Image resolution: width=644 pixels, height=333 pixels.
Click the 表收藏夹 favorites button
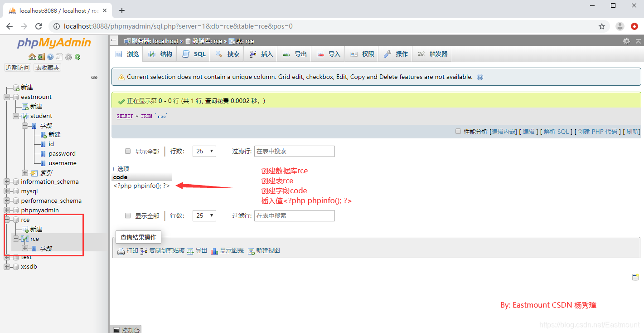click(x=47, y=68)
